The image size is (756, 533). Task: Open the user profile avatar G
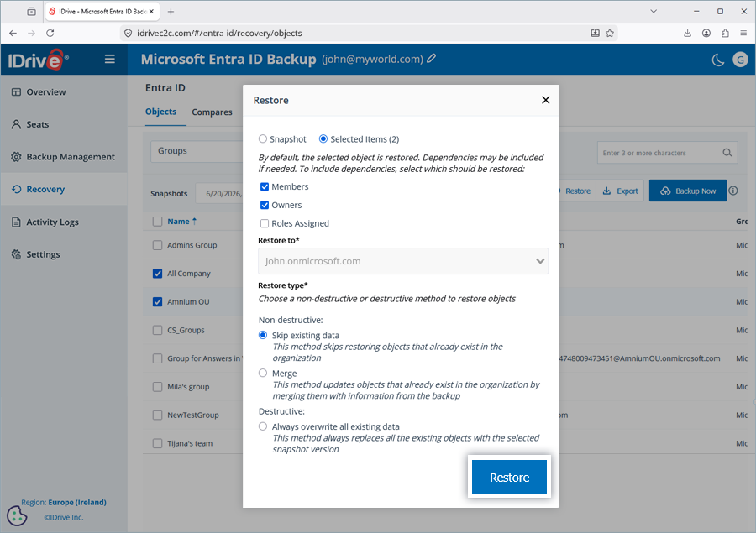click(740, 60)
